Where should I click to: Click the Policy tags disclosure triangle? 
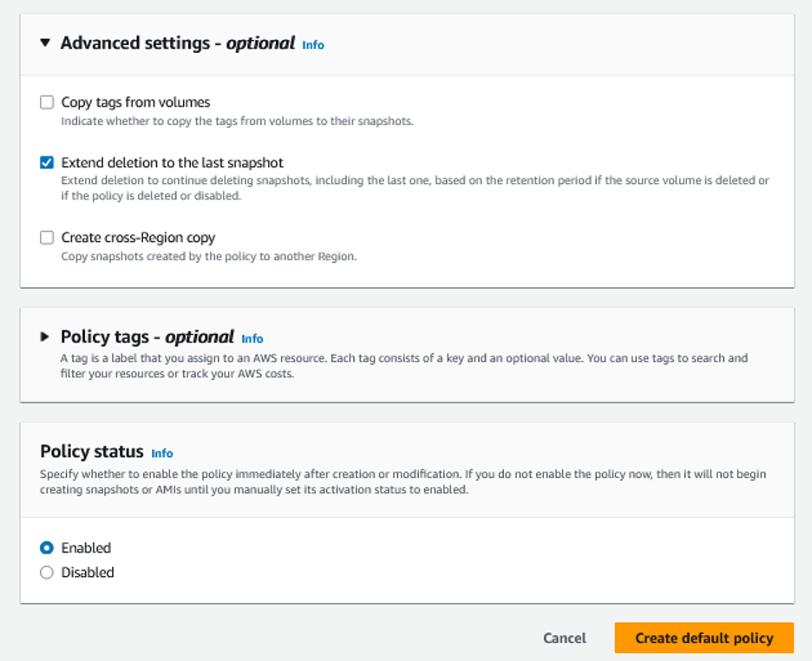[45, 337]
